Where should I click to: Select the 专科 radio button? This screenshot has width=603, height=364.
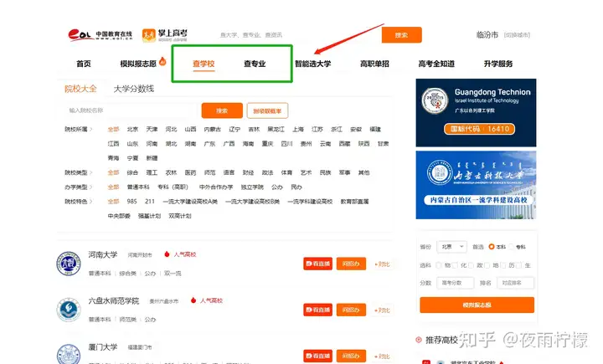coord(511,247)
